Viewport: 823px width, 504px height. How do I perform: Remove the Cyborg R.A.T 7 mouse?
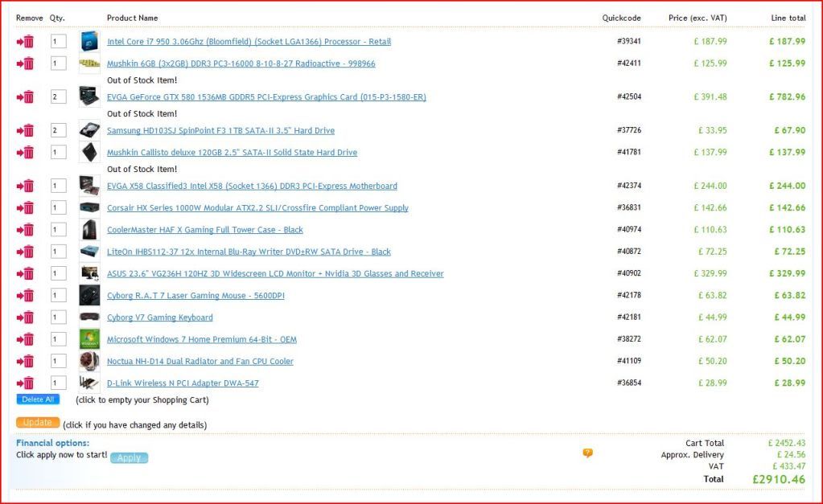coord(25,296)
